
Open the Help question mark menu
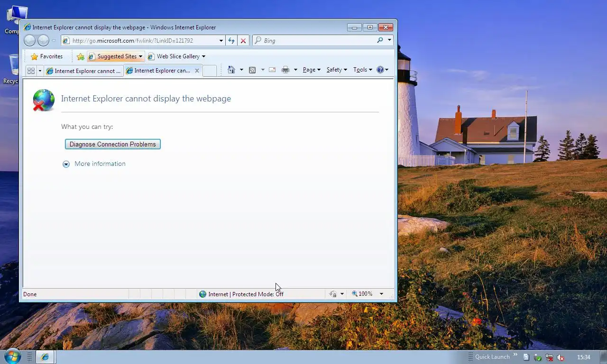(382, 70)
